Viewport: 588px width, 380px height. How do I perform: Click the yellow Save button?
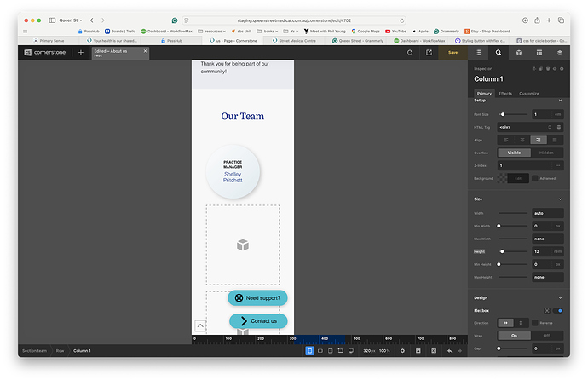coord(453,52)
